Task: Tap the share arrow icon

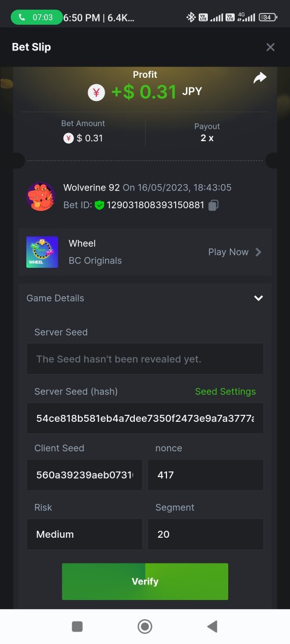Action: tap(260, 78)
